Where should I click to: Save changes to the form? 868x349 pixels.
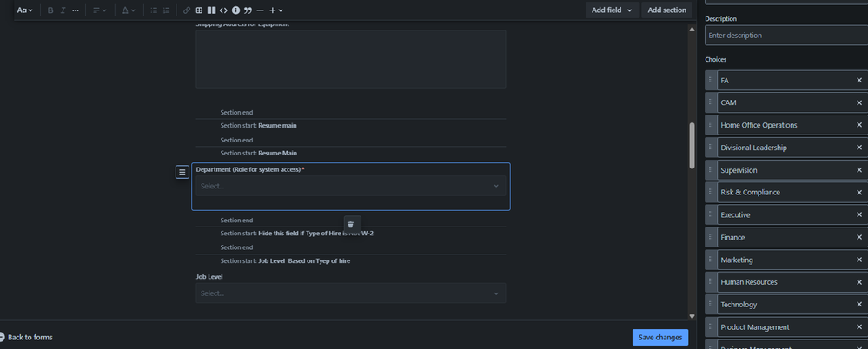[x=659, y=337]
